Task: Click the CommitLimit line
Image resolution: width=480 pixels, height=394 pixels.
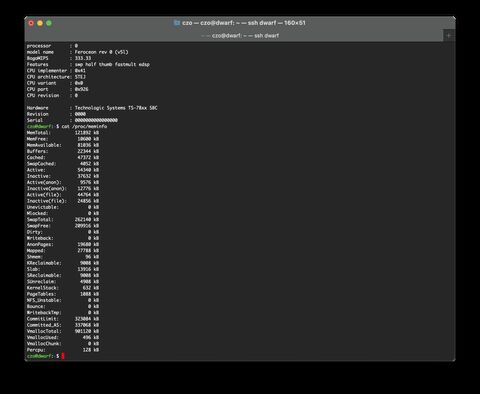Action: (63, 319)
